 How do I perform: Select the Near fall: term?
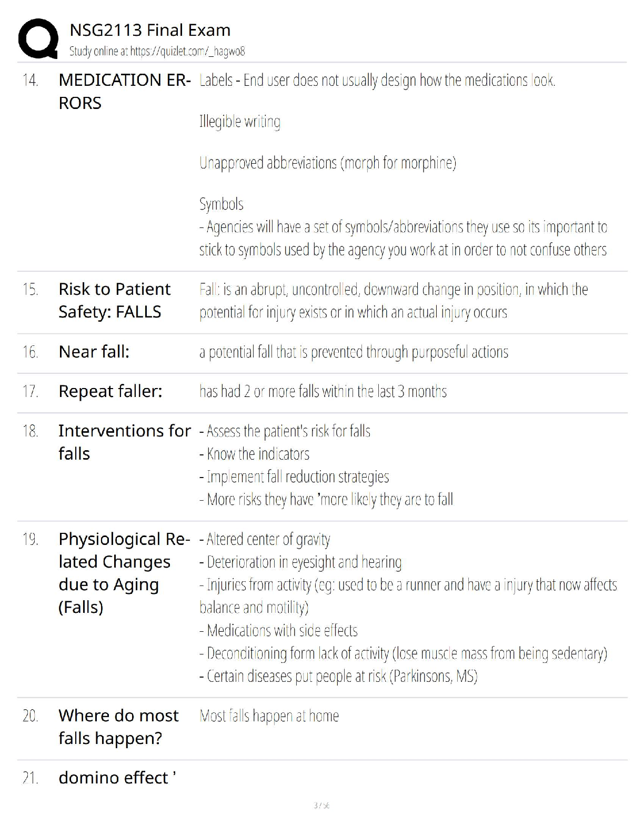click(94, 352)
